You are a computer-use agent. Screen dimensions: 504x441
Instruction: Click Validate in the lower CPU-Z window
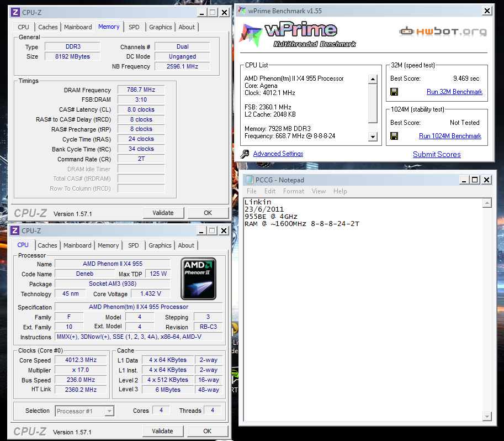point(163,431)
